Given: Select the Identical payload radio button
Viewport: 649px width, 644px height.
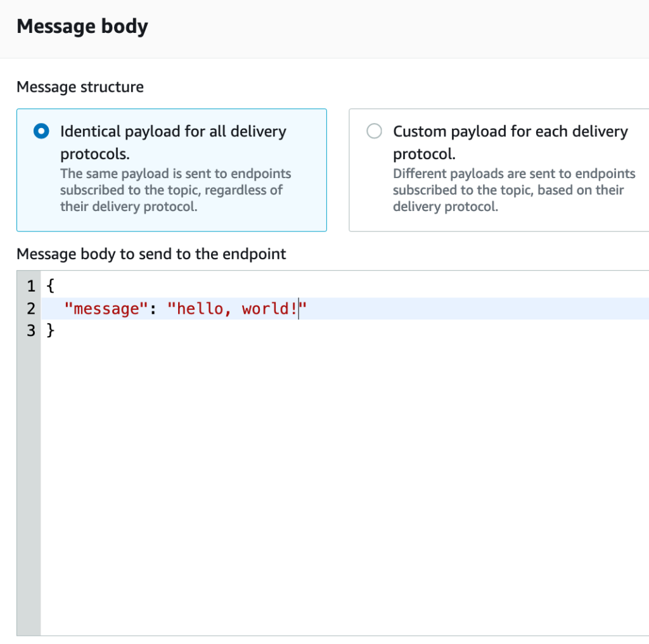Looking at the screenshot, I should click(41, 131).
